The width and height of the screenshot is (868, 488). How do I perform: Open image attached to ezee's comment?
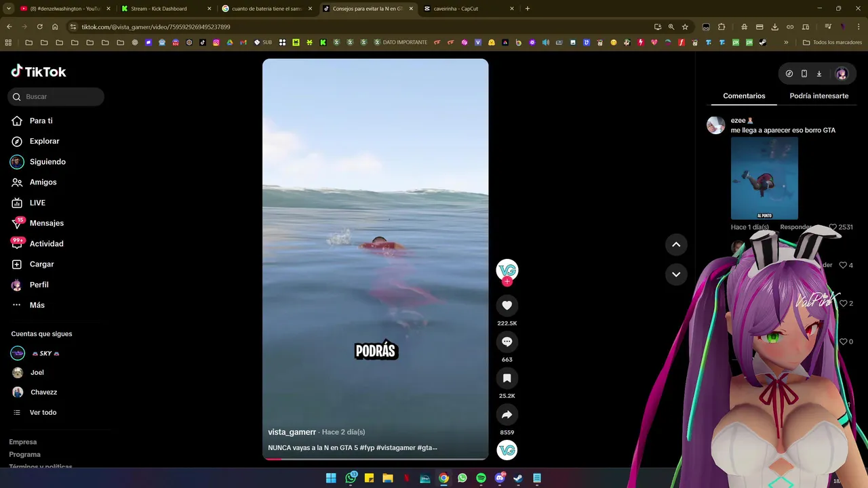tap(764, 178)
